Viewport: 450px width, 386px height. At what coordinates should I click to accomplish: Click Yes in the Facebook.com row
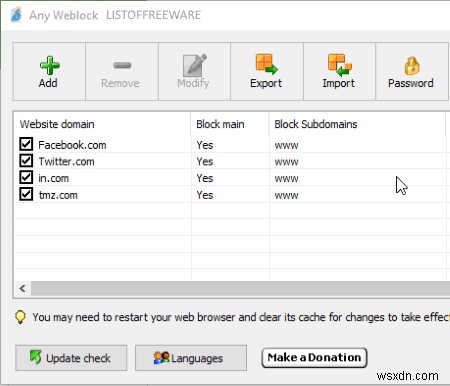click(x=205, y=145)
